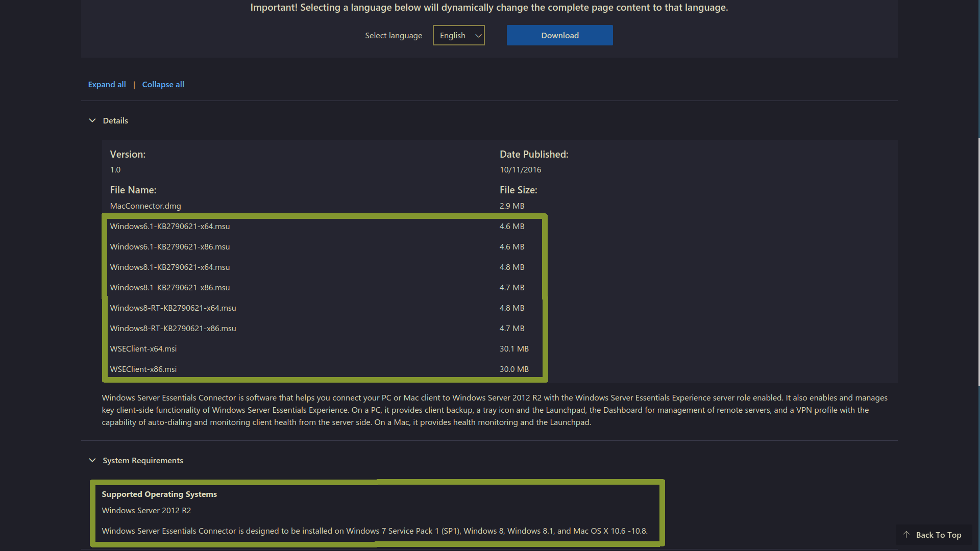Select file name Windows6.1-KB2790621-x86.msu

coord(170,246)
